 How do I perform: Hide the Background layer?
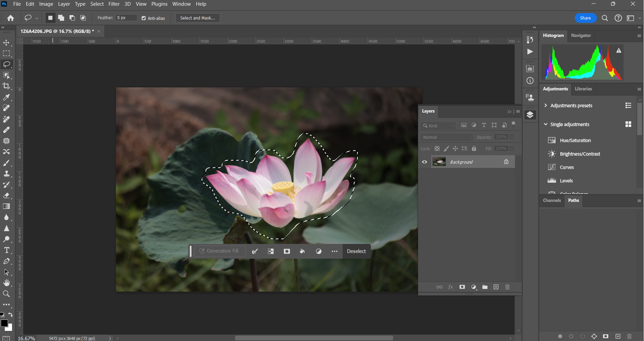[424, 162]
